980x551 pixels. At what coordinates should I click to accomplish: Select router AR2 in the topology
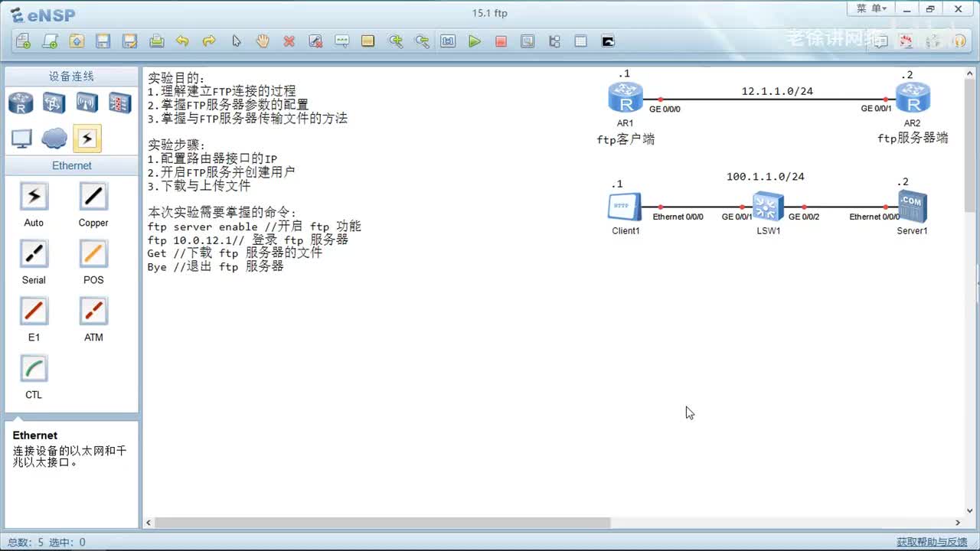pos(913,99)
